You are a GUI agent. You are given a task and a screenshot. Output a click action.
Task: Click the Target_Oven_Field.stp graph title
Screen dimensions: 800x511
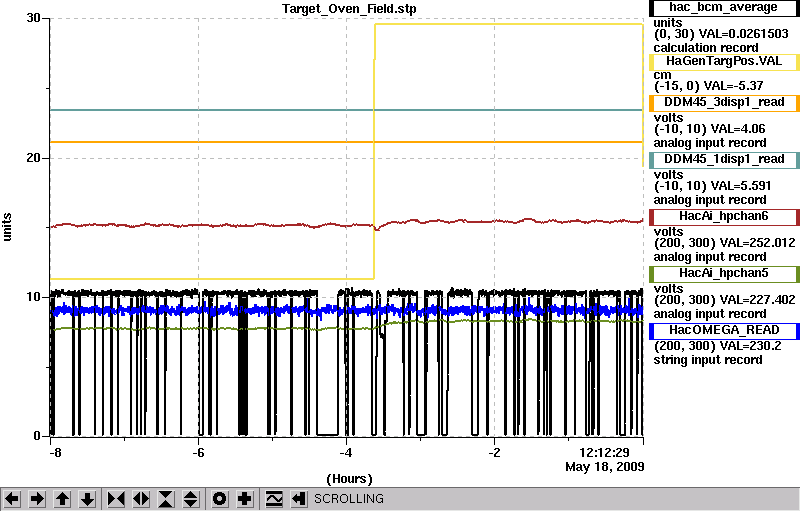pyautogui.click(x=349, y=9)
